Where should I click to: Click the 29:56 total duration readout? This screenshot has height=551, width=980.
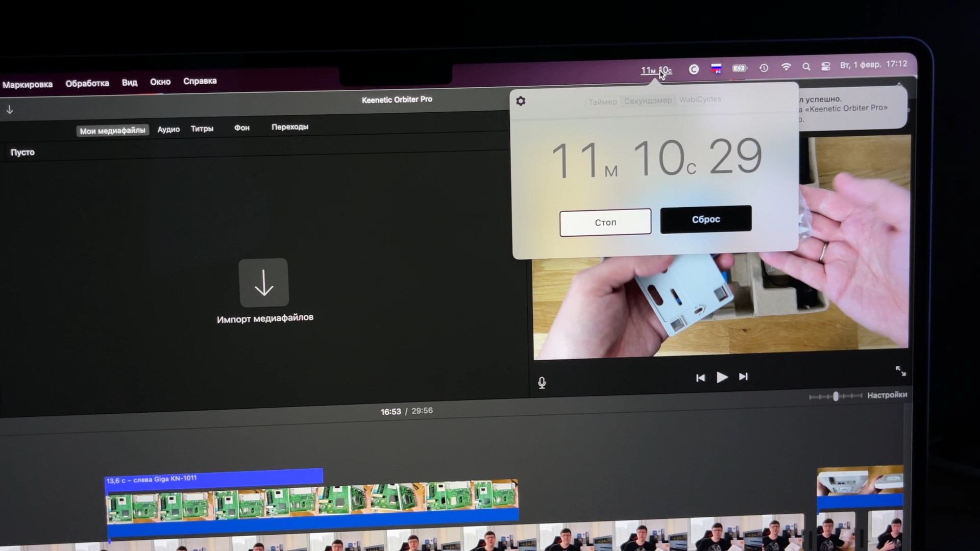point(422,411)
